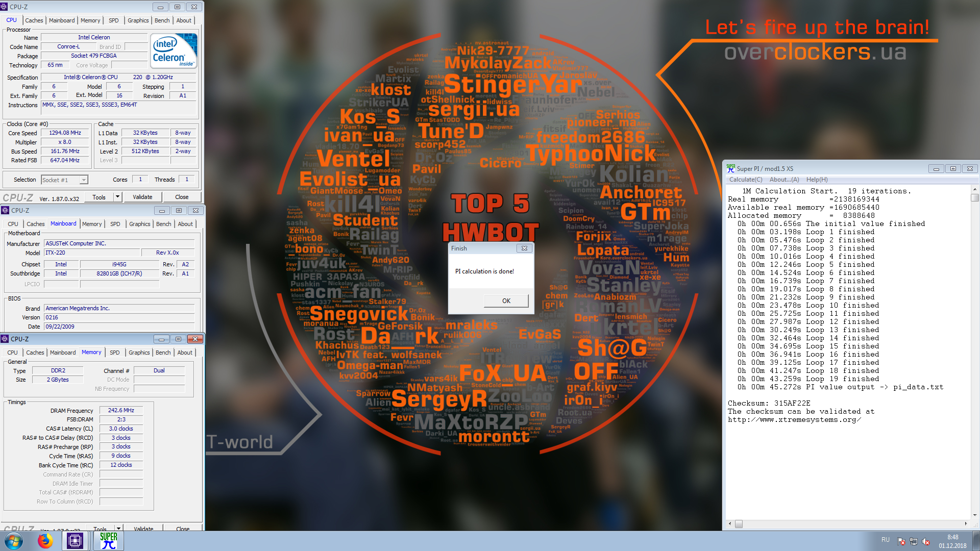Select the Super PI taskbar icon
This screenshot has width=980, height=551.
click(x=108, y=541)
